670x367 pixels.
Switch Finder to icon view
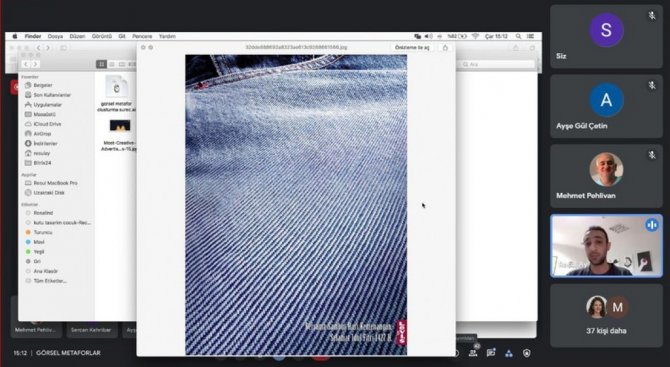click(x=101, y=64)
